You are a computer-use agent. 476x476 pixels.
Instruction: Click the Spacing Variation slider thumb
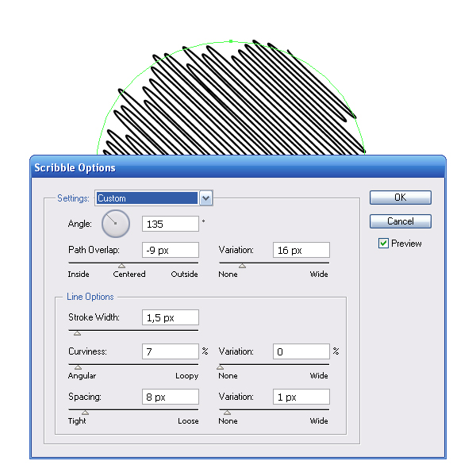point(227,413)
